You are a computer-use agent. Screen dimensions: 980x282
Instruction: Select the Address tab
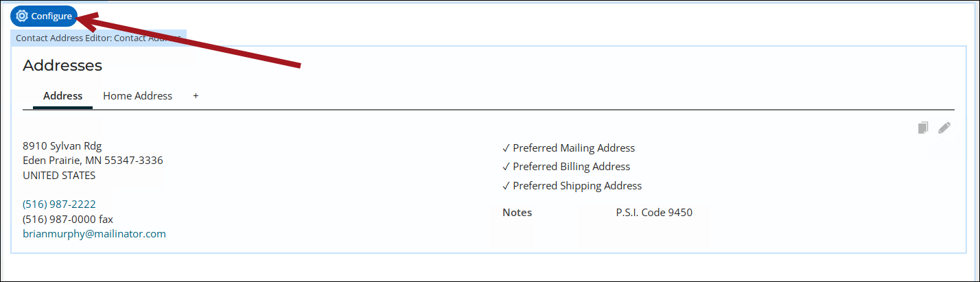62,96
